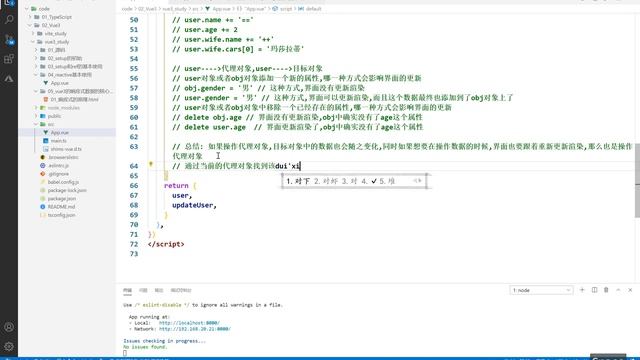Close the terminal panel with X
Screen dimensions: 640x360
point(630,290)
